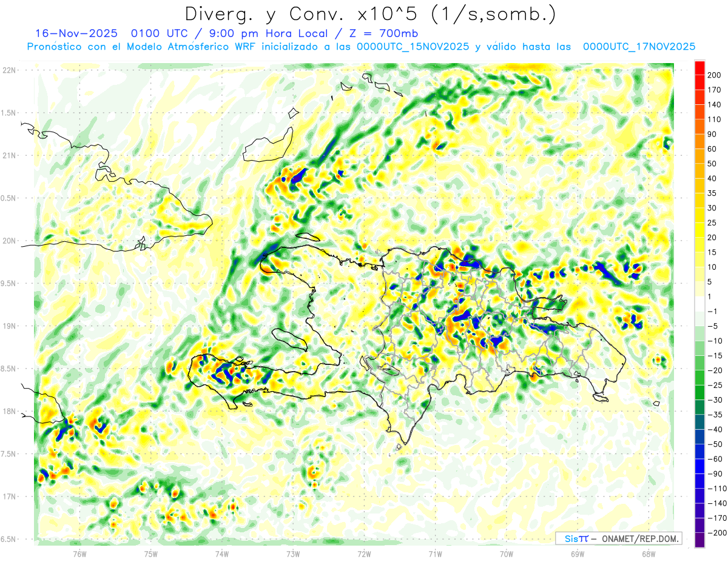
Task: Click the '-1' colorbar value
Action: click(713, 312)
